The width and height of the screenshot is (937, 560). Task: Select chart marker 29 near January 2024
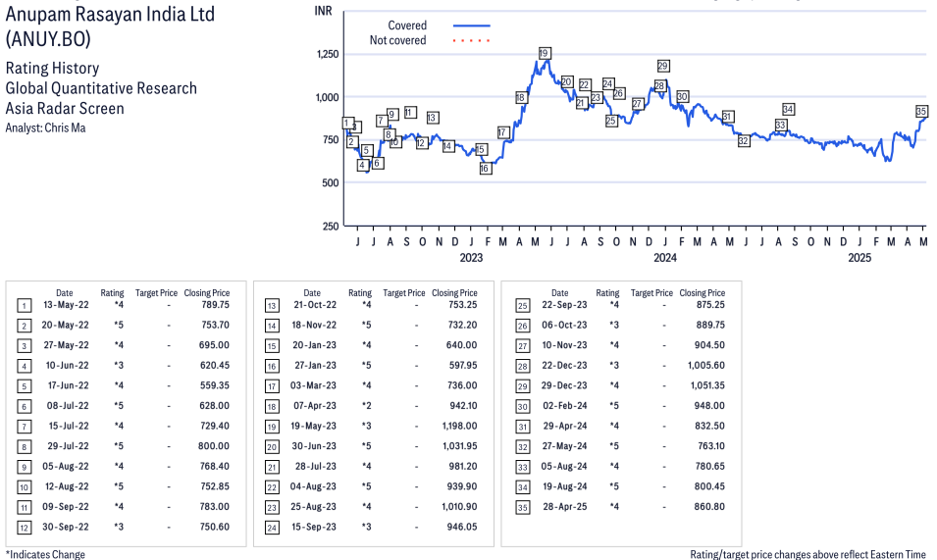coord(662,66)
